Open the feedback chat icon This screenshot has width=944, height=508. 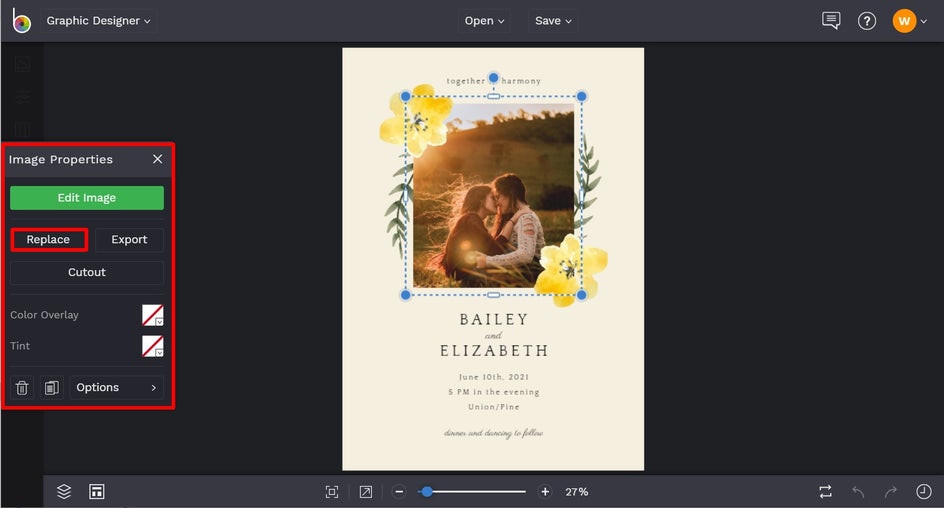tap(830, 21)
